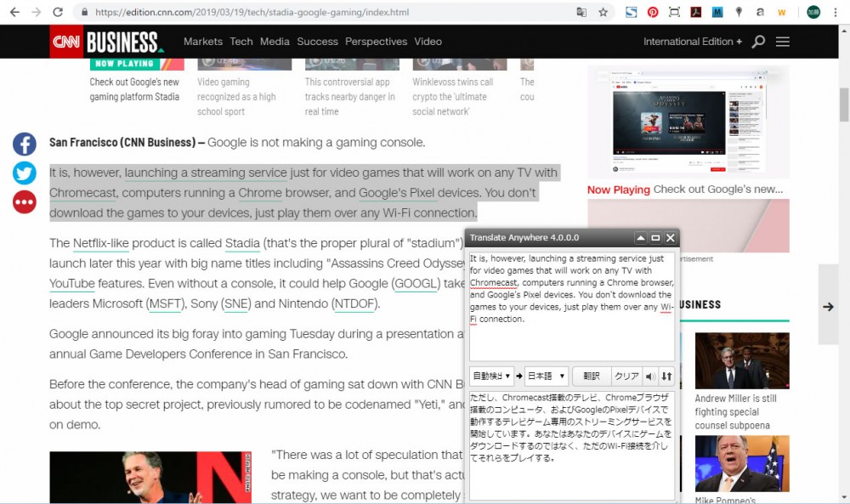Open the blue S extension
This screenshot has width=850, height=504.
coord(631,12)
